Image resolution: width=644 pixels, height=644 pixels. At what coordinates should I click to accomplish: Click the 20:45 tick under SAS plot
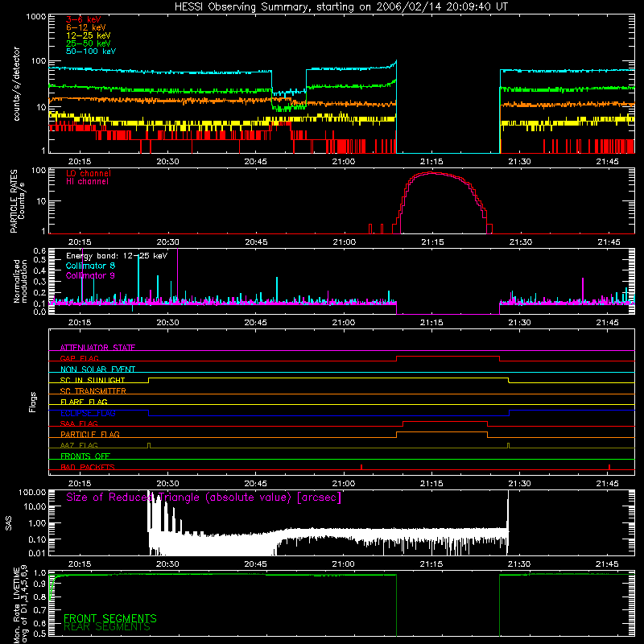(255, 564)
